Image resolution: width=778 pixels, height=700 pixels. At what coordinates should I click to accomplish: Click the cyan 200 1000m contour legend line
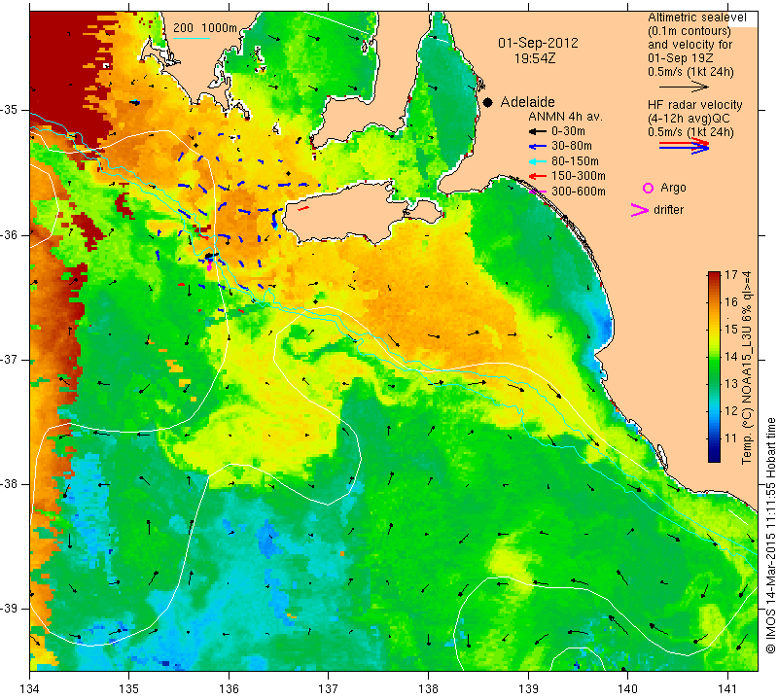pyautogui.click(x=192, y=38)
